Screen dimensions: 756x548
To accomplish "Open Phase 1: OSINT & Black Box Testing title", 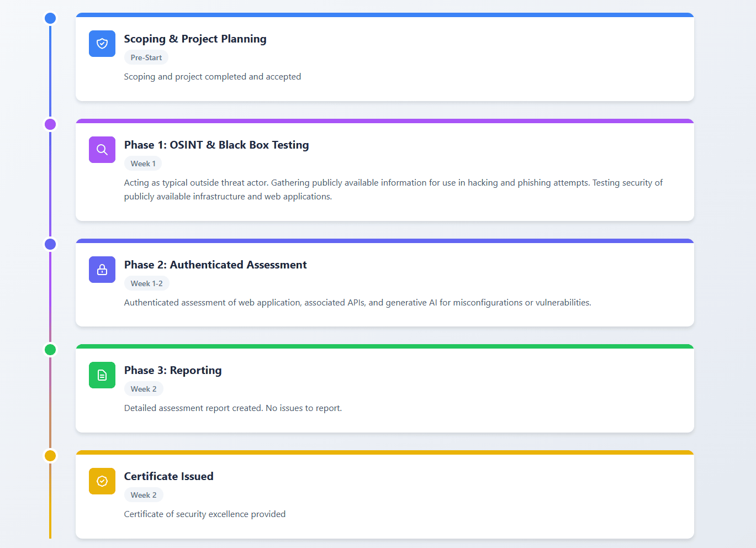I will tap(216, 145).
